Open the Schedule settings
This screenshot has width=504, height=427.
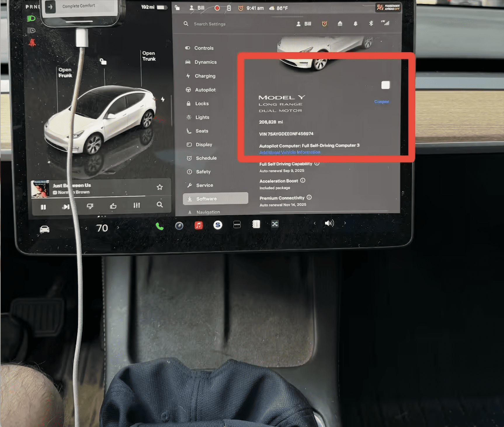[202, 158]
